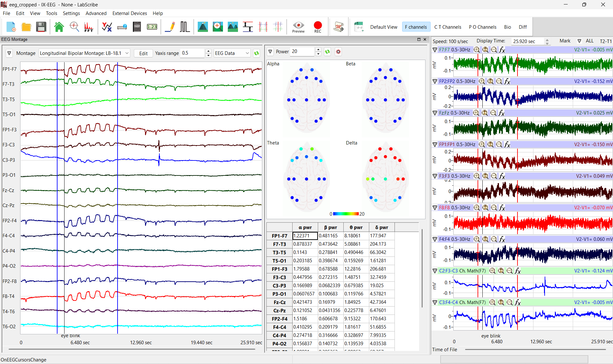Click the zoom-in magnifier on Fz:Fz channel
Screen dimensions: 613x364
[476, 113]
